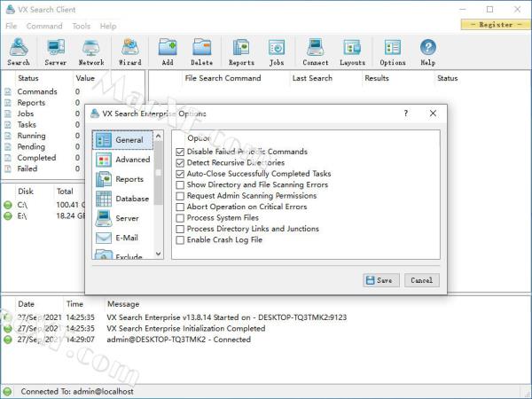
Task: Open the Jobs toolbar icon
Action: click(277, 51)
